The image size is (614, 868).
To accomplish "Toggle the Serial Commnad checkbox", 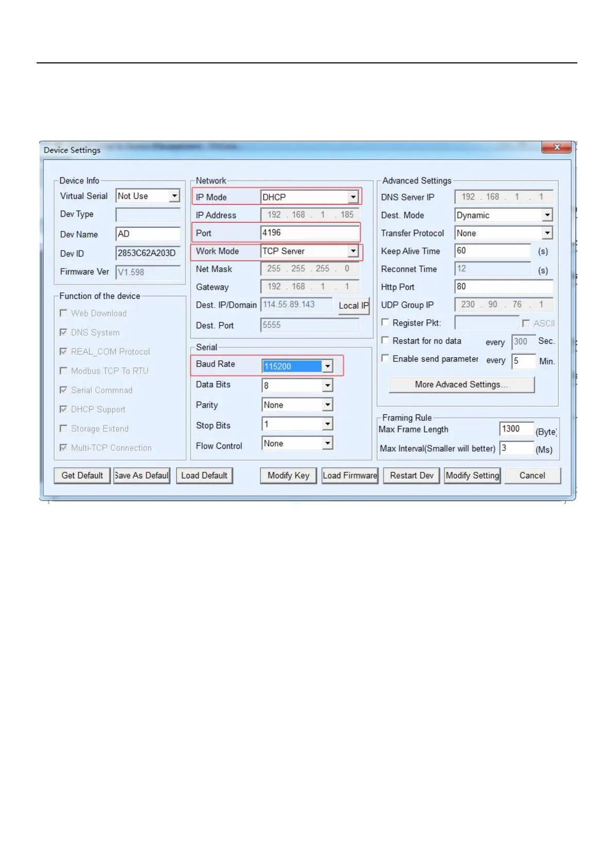I will (x=63, y=390).
